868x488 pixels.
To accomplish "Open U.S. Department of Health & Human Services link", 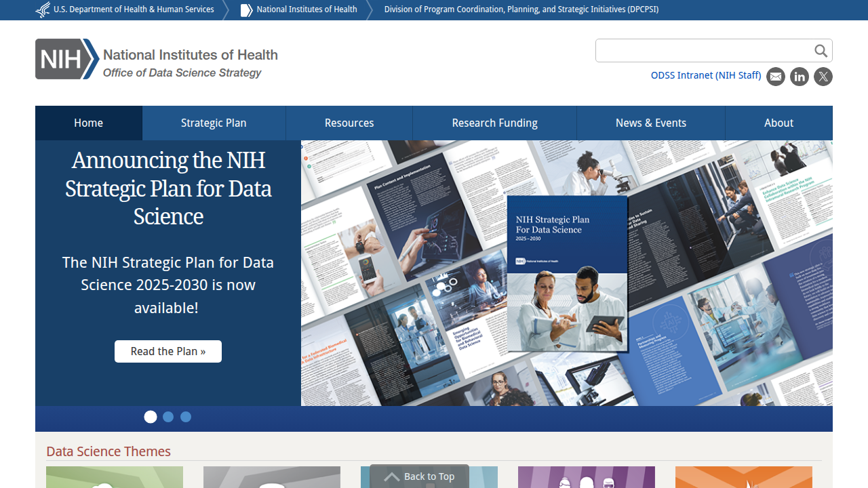I will pos(134,9).
